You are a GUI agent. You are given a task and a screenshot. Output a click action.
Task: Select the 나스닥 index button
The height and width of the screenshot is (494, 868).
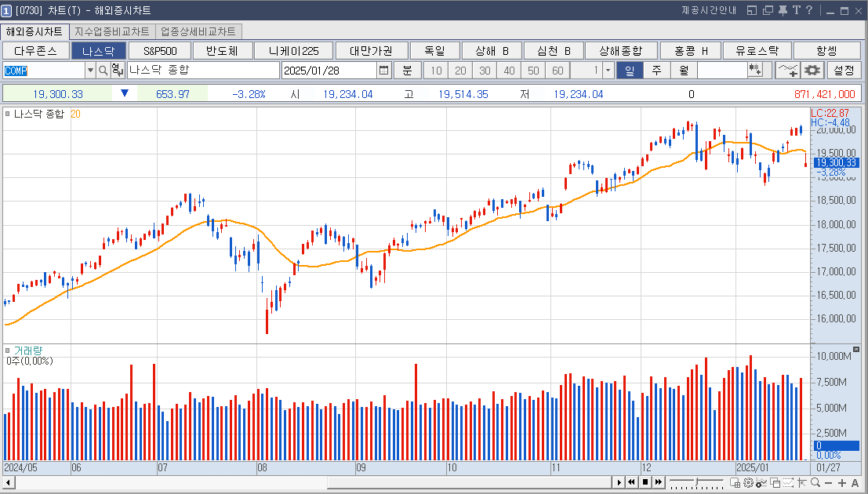pyautogui.click(x=99, y=51)
